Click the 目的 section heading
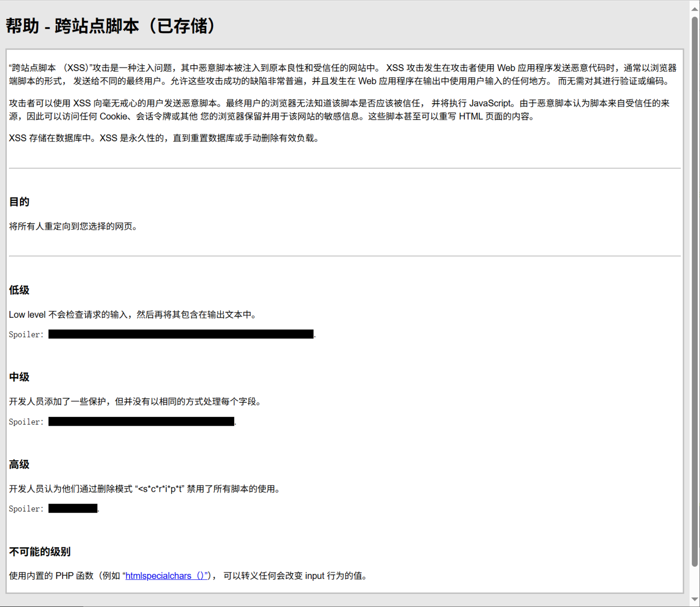Viewport: 700px width, 607px height. 19,202
